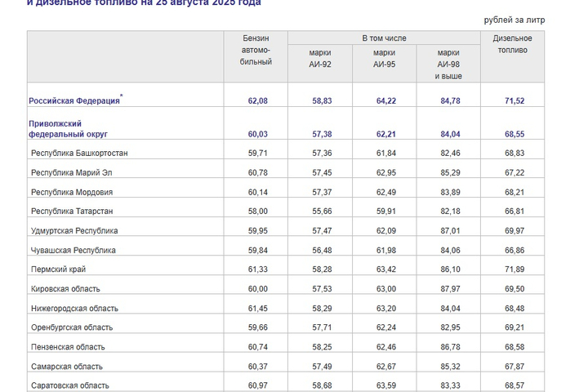588x392 pixels.
Task: Click Tatarstan AI-92 value 55,66
Action: pyautogui.click(x=322, y=212)
